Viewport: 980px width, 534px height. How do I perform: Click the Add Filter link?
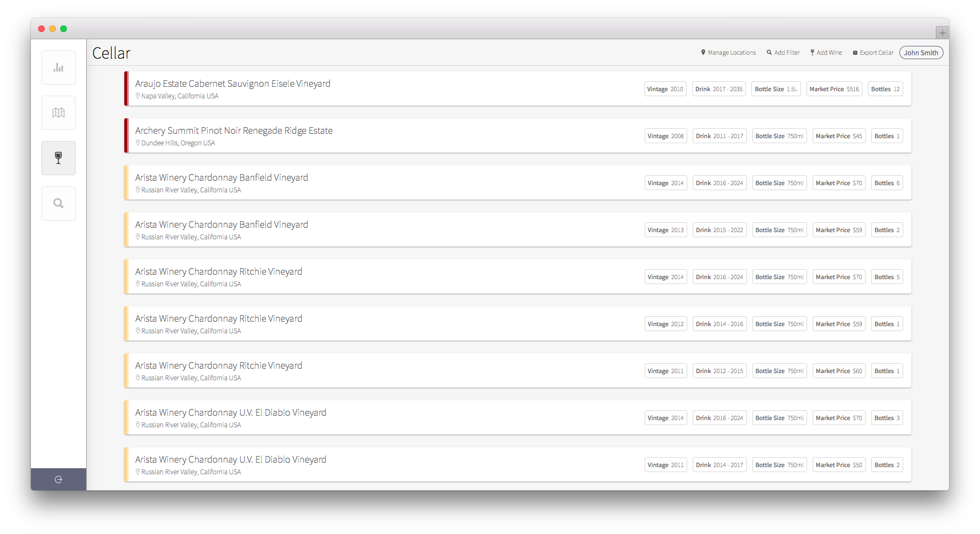[x=783, y=53]
